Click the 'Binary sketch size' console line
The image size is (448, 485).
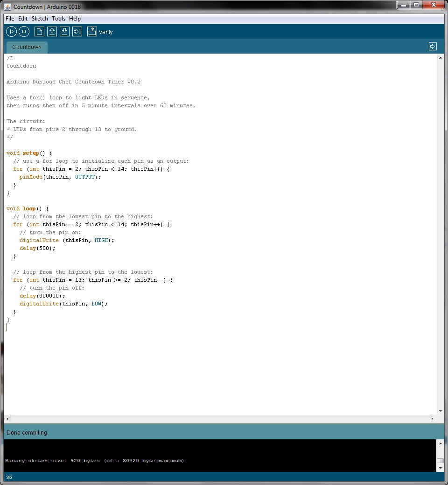click(x=94, y=461)
